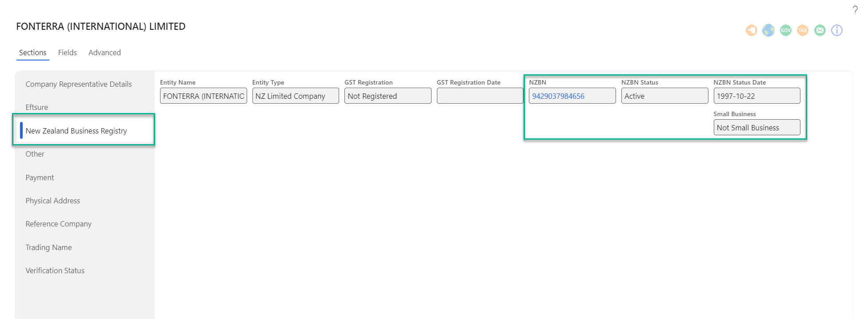Click the NZBN Status label

coord(640,82)
